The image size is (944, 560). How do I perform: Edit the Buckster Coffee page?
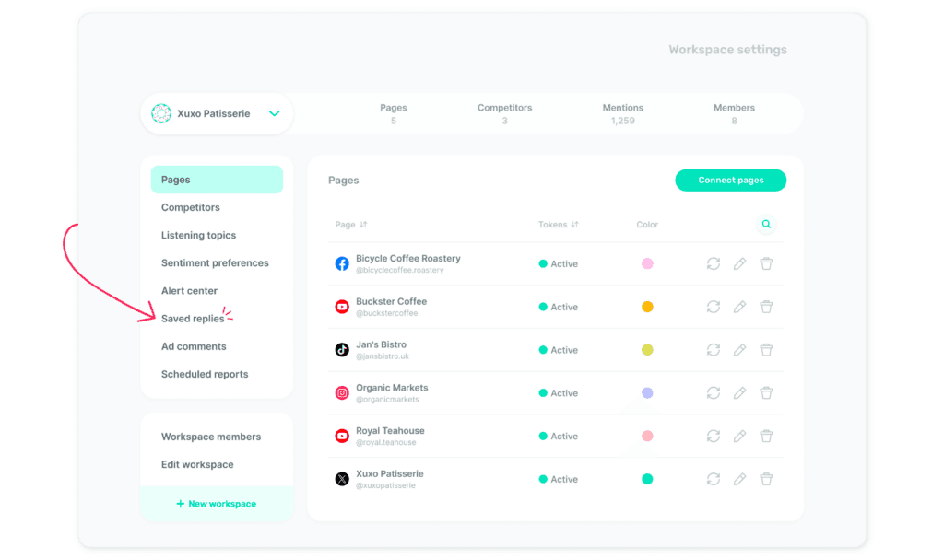(x=740, y=307)
